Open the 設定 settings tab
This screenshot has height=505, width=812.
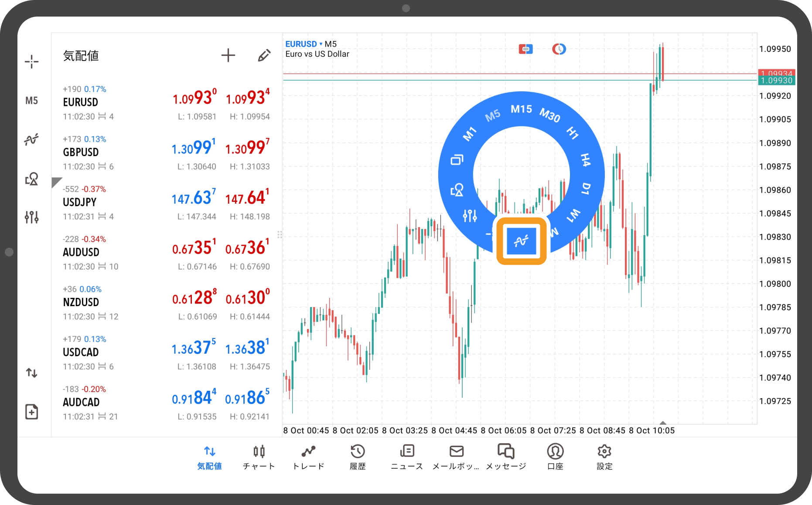point(604,457)
